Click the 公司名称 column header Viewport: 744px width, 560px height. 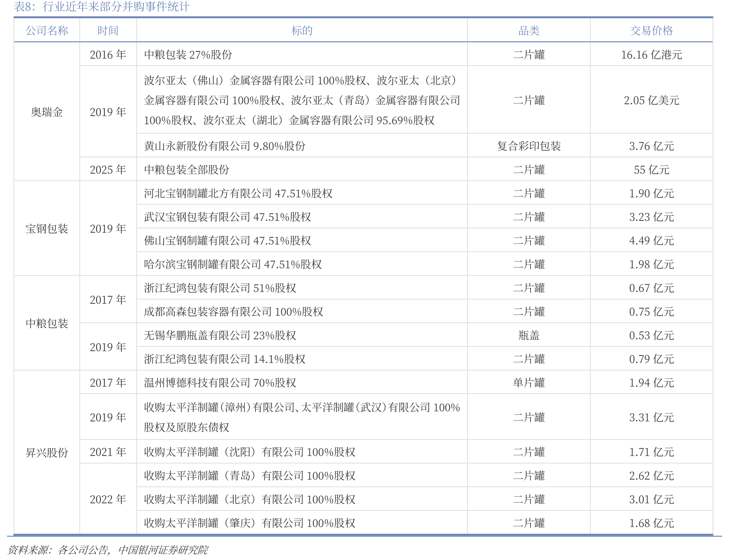tap(47, 31)
